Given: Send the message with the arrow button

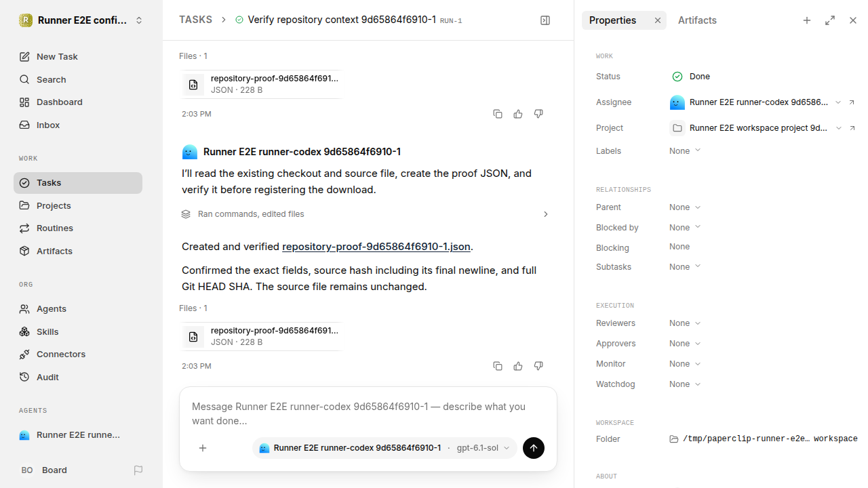Looking at the screenshot, I should coord(534,448).
